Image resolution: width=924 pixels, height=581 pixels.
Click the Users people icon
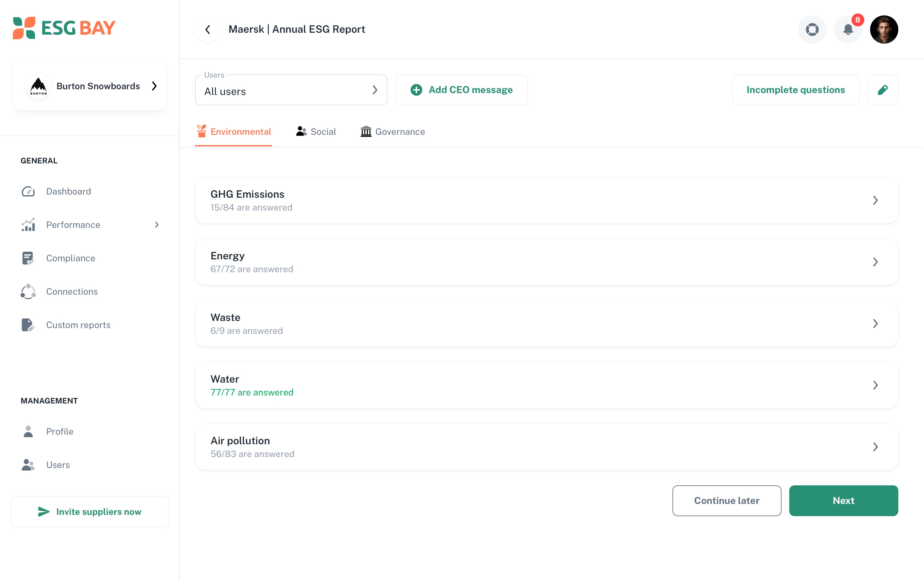pyautogui.click(x=28, y=465)
